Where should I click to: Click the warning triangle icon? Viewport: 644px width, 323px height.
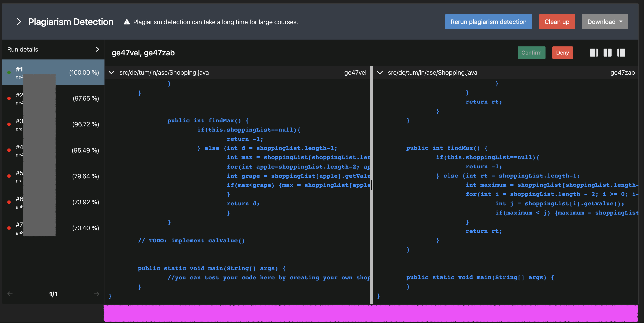pyautogui.click(x=127, y=22)
